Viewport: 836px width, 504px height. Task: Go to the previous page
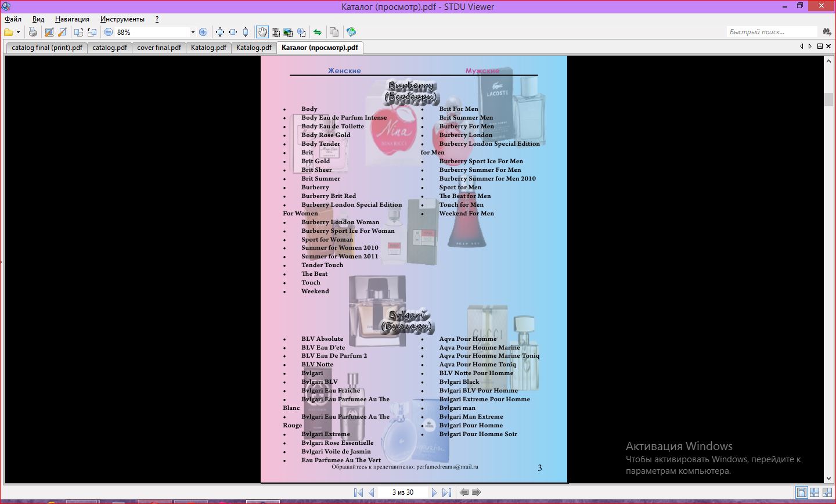click(372, 492)
